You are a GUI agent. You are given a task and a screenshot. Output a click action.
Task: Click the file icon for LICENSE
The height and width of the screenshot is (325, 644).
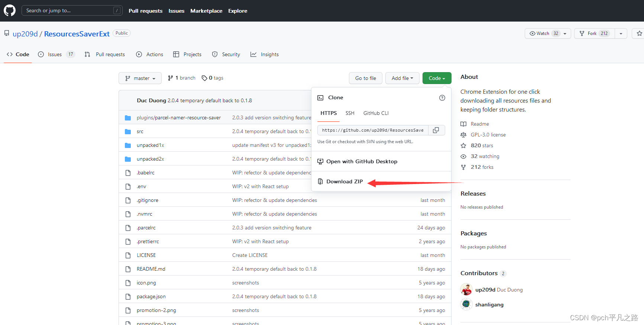click(128, 255)
